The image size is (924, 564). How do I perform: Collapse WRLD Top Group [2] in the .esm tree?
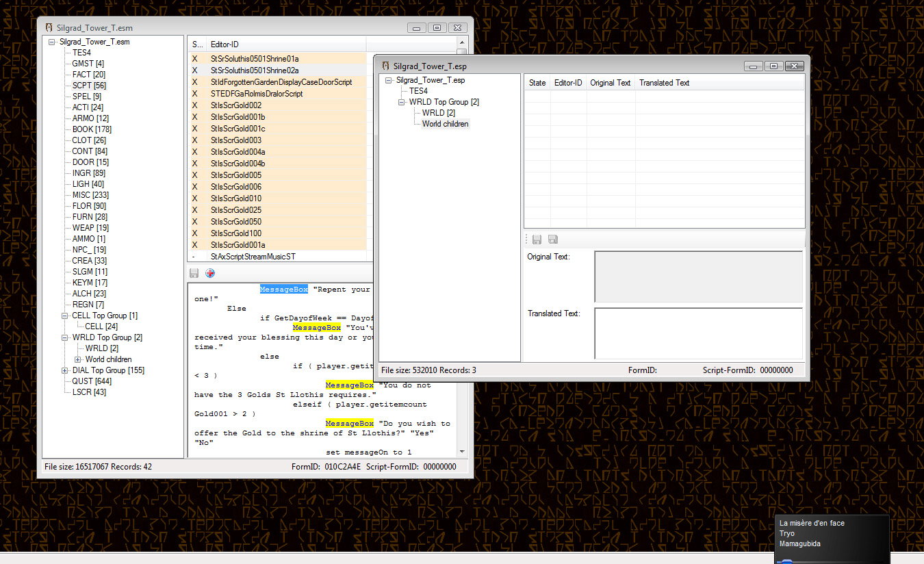tap(65, 337)
